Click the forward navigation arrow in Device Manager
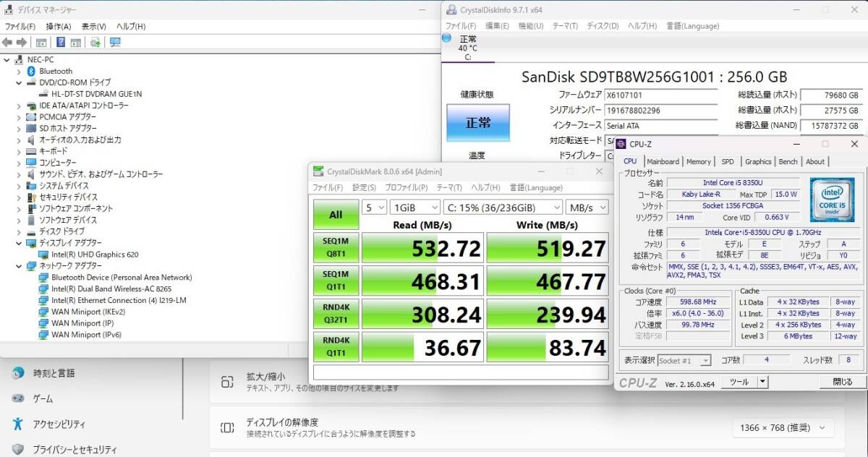The width and height of the screenshot is (868, 457). coord(22,42)
